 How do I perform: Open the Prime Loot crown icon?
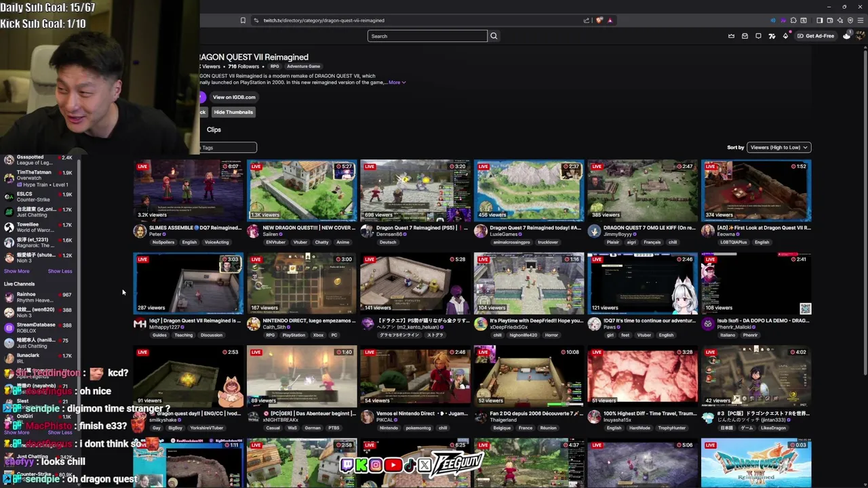[x=731, y=36]
